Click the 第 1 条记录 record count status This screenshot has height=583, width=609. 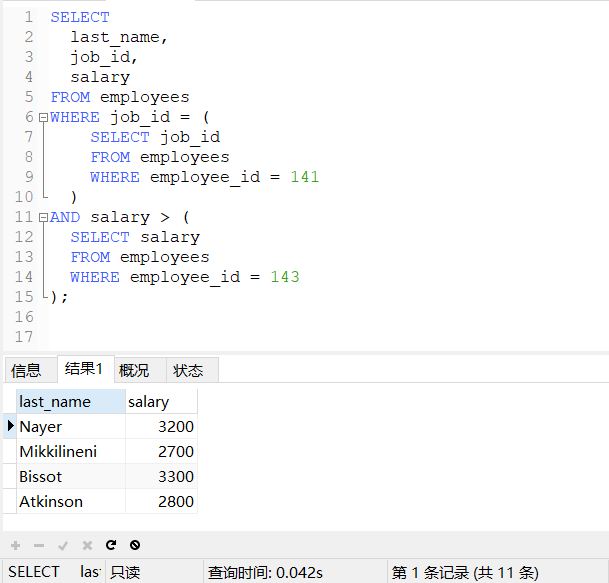pyautogui.click(x=465, y=572)
